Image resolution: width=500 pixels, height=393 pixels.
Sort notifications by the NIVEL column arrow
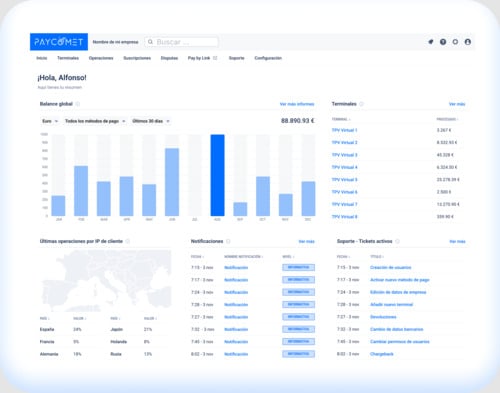click(x=293, y=257)
